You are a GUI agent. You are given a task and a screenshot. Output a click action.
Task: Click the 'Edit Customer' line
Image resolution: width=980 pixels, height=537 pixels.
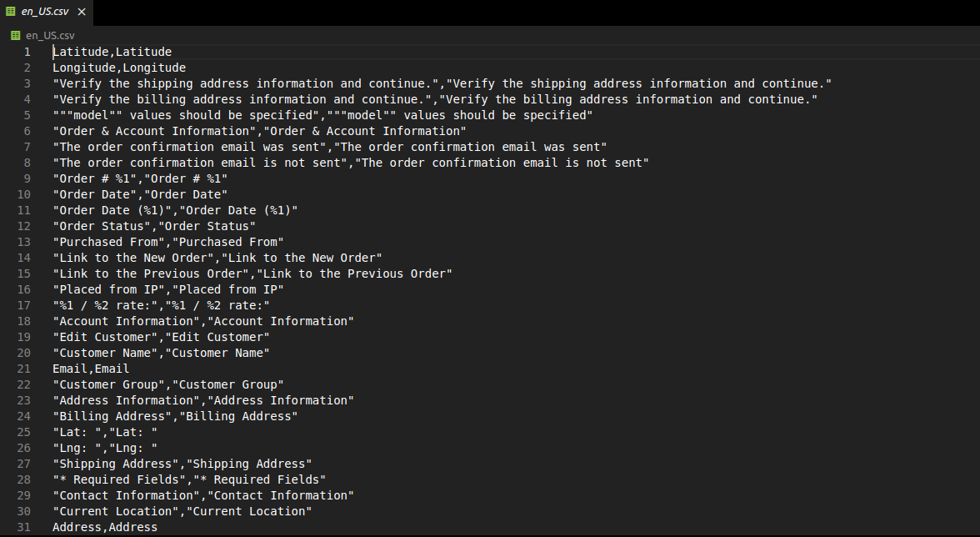(x=162, y=337)
